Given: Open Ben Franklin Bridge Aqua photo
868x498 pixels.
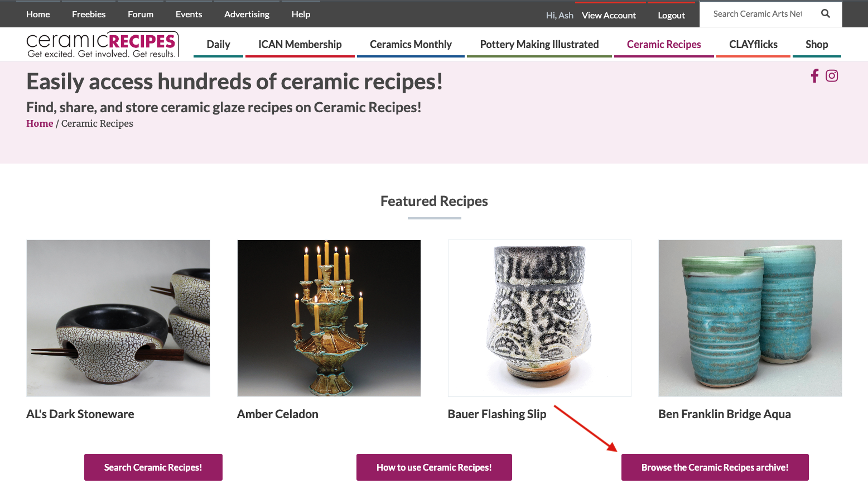Looking at the screenshot, I should click(750, 318).
